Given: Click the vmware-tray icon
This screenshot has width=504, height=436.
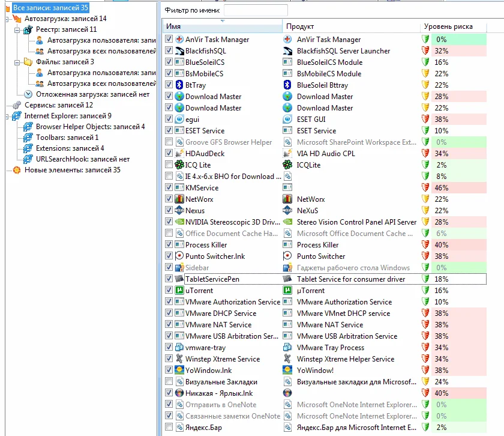Looking at the screenshot, I should pyautogui.click(x=179, y=348).
